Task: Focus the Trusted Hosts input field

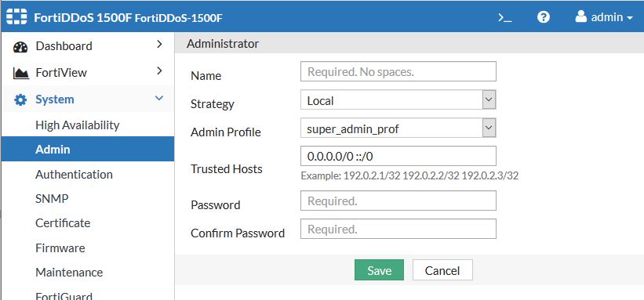Action: tap(398, 156)
